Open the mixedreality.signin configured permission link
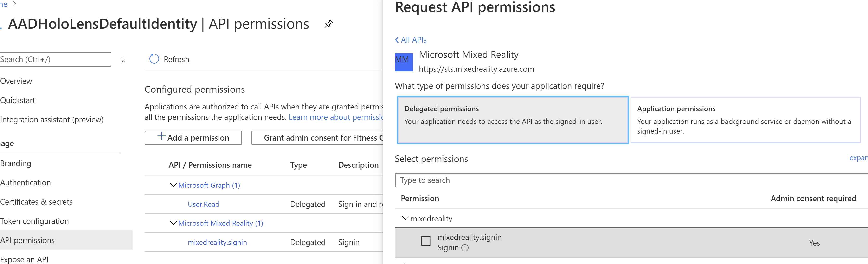This screenshot has height=264, width=868. click(x=217, y=242)
